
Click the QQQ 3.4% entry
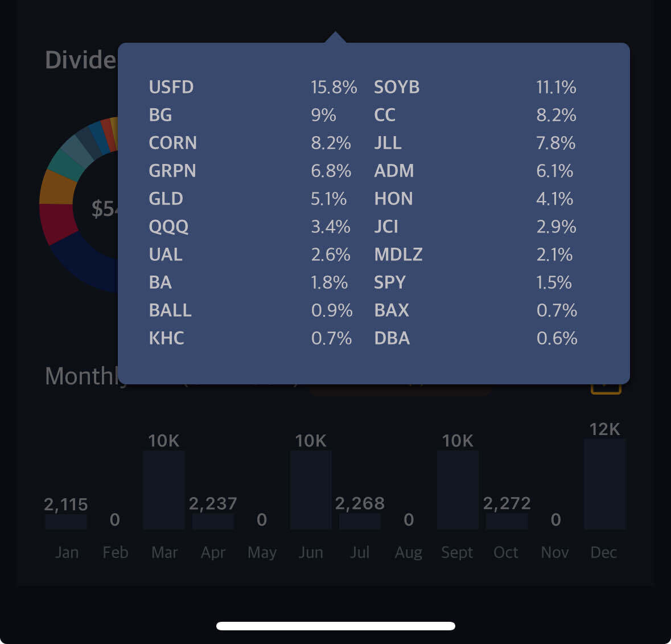click(250, 227)
